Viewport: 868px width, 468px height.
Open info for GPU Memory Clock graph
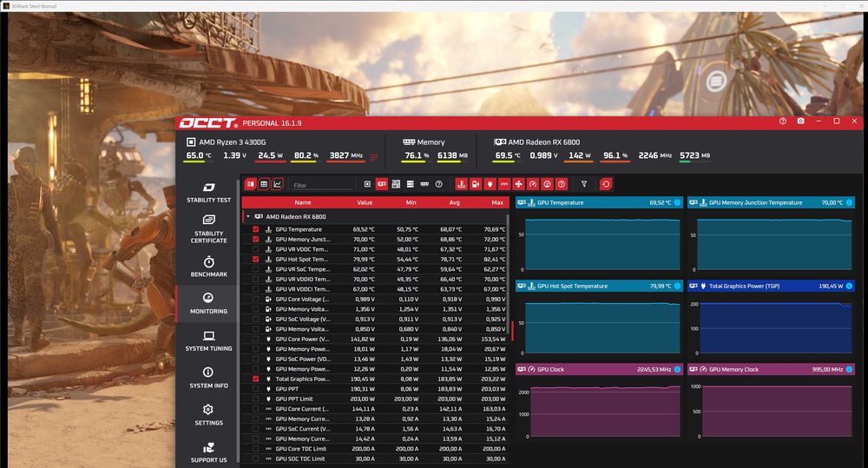(849, 369)
